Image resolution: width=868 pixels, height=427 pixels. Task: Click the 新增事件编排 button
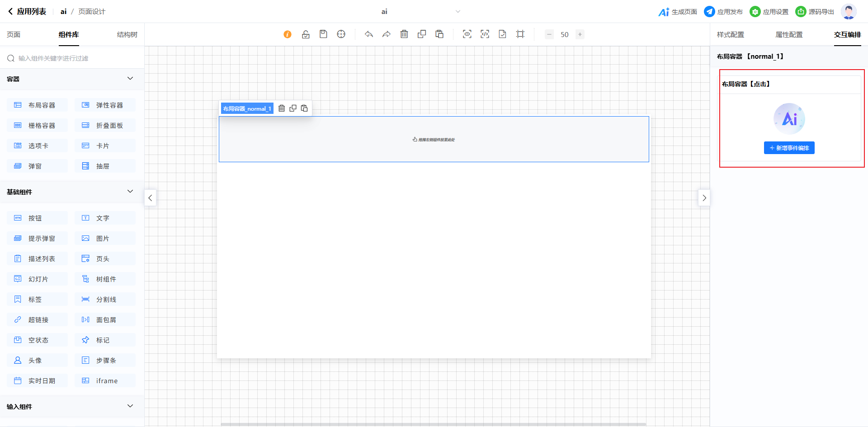click(789, 148)
